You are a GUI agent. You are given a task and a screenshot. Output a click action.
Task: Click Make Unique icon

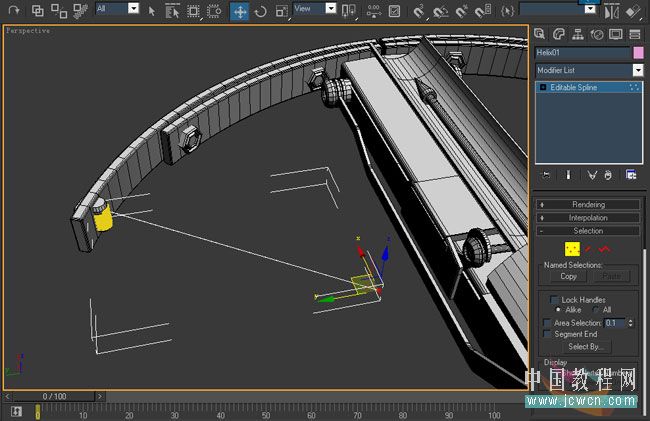(592, 175)
